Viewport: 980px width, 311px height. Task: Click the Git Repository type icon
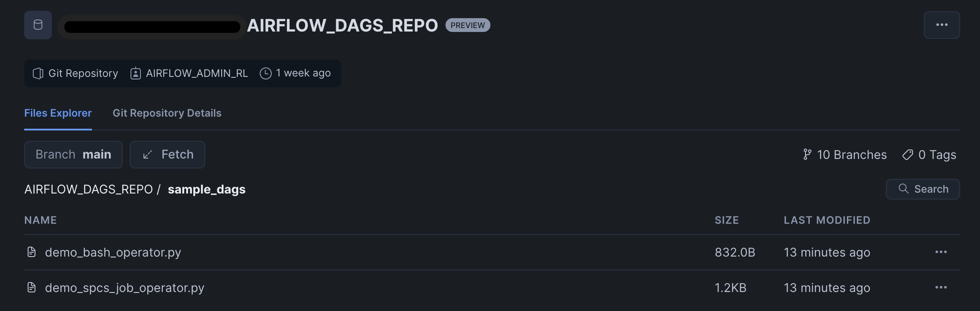tap(38, 73)
